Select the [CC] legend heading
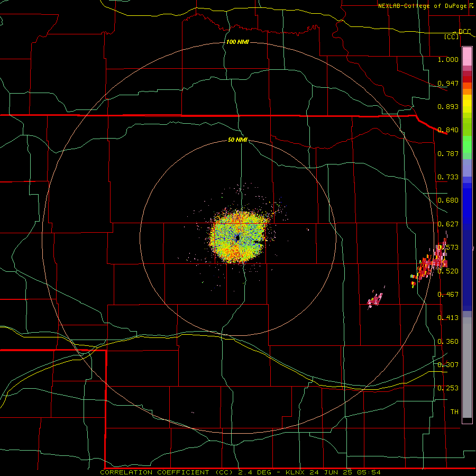Image resolution: width=476 pixels, height=476 pixels. pos(452,36)
